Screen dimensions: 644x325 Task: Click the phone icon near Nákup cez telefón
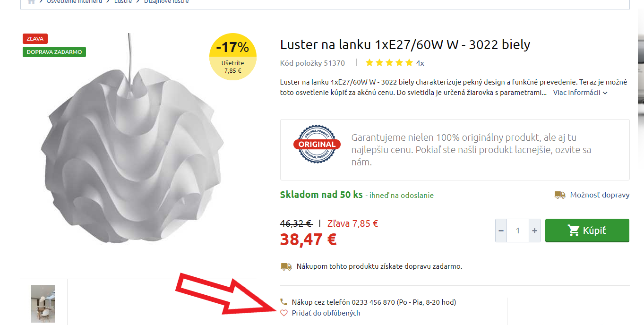(x=284, y=302)
